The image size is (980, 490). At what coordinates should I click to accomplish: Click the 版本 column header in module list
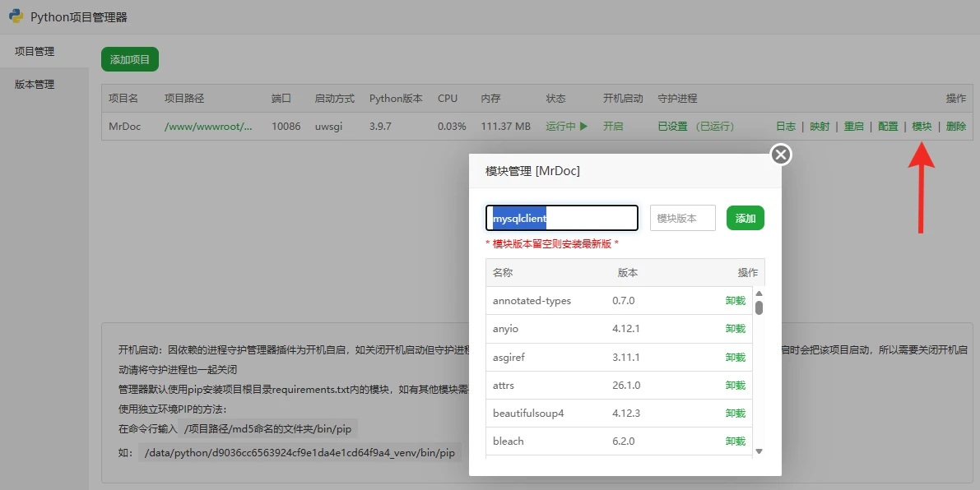(628, 272)
